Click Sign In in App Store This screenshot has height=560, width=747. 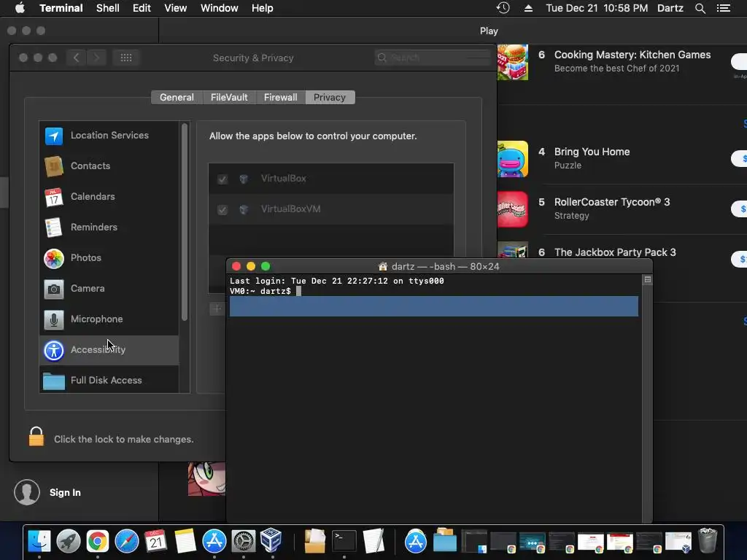click(x=65, y=492)
